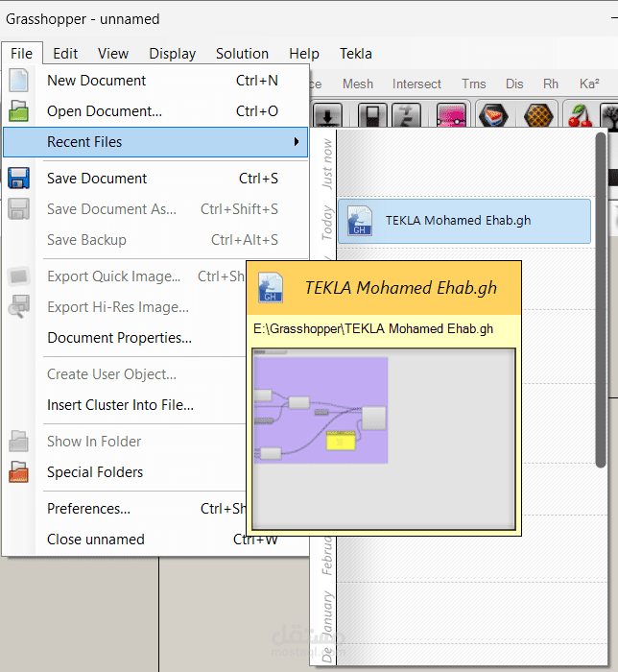Open the Help menu

point(304,54)
